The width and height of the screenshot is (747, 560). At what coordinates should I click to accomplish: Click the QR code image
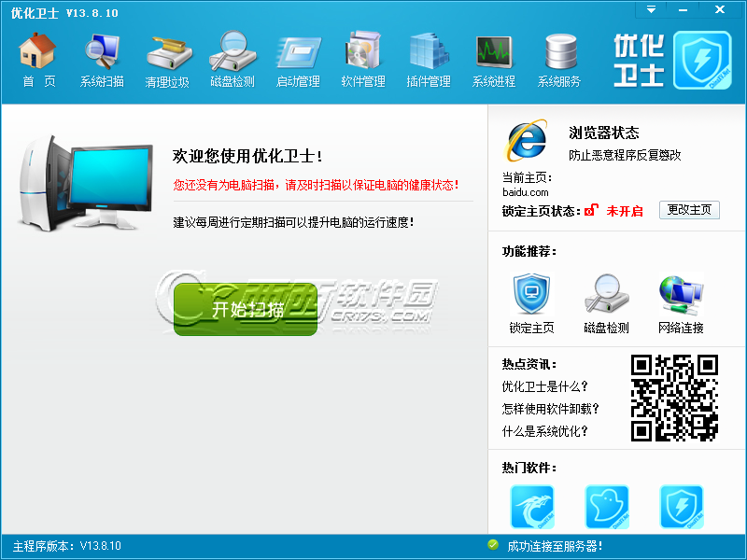coord(674,399)
